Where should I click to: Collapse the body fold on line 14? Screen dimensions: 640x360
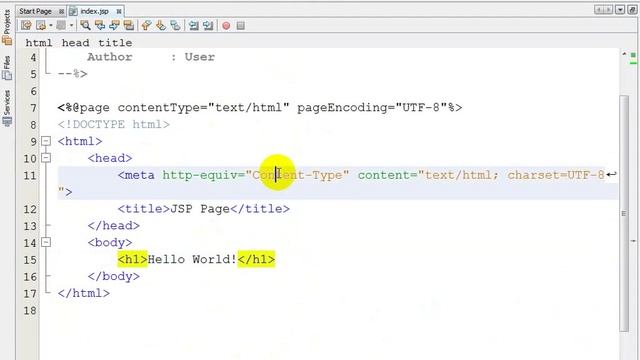[46, 242]
